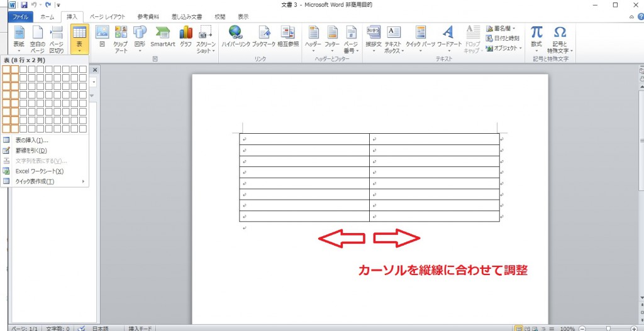This screenshot has height=331, width=644.
Task: Open the スクリーンショット screenshot tool
Action: click(x=206, y=40)
